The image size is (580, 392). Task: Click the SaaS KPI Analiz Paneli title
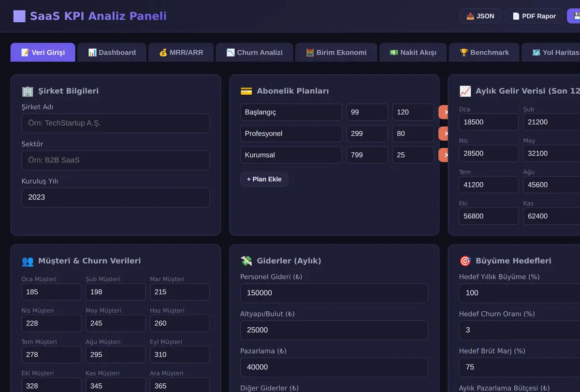pyautogui.click(x=98, y=16)
